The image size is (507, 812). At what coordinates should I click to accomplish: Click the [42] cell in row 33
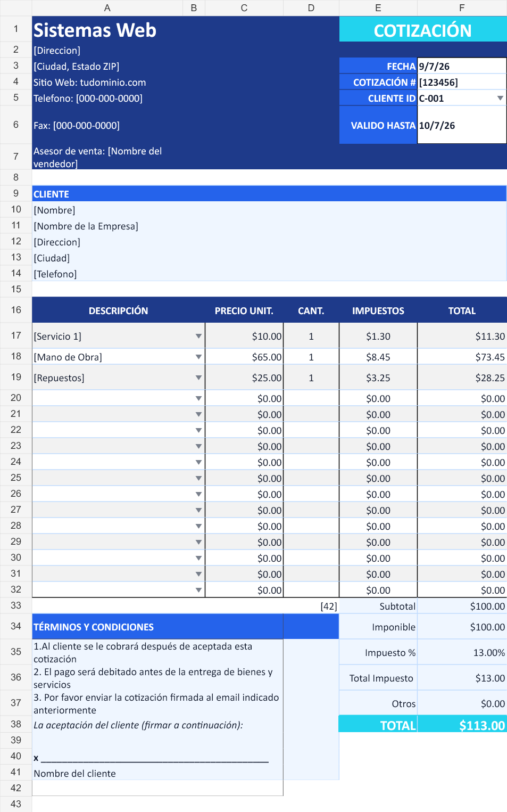coord(311,606)
